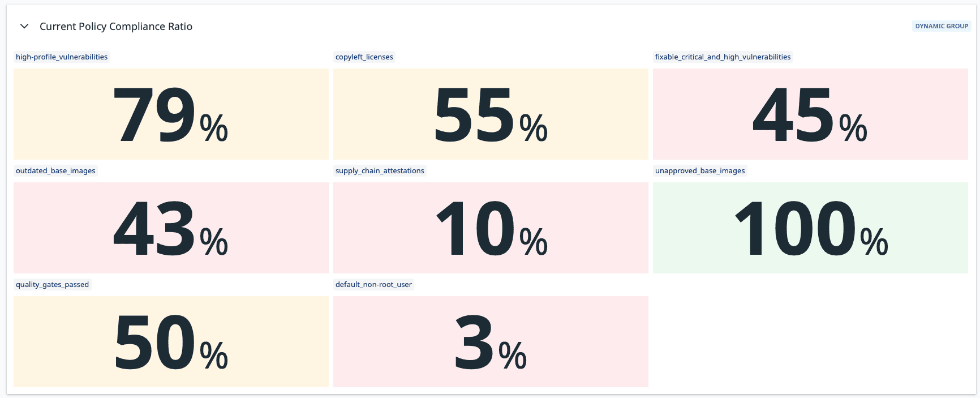Click the 3% non-root user tile

click(x=491, y=342)
